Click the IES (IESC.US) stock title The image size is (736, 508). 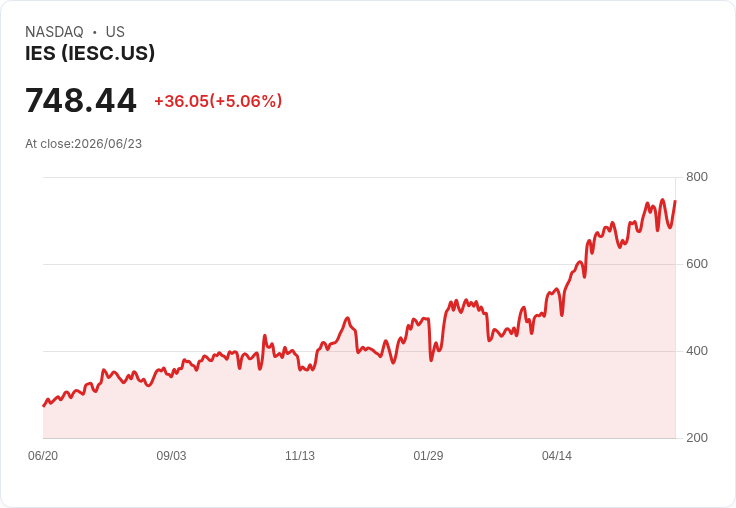click(90, 53)
